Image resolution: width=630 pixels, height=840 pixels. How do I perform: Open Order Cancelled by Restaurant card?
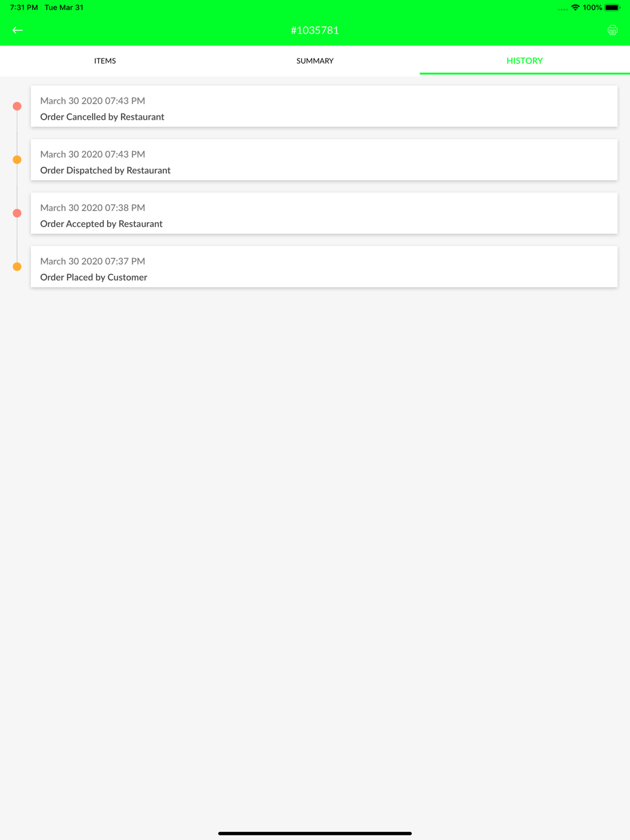[x=324, y=106]
